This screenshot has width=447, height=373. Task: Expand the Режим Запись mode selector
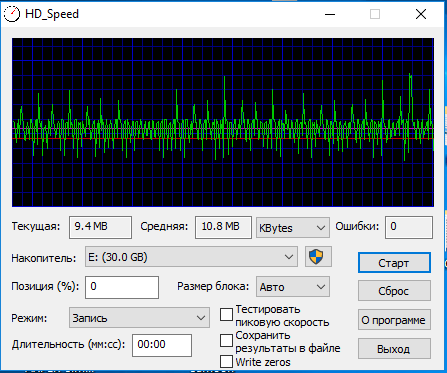coord(139,318)
